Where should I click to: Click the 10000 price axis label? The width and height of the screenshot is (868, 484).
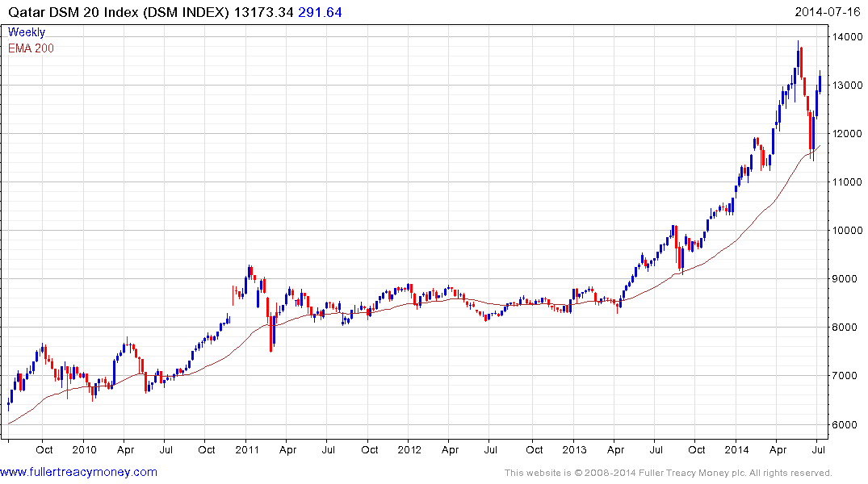[x=848, y=231]
